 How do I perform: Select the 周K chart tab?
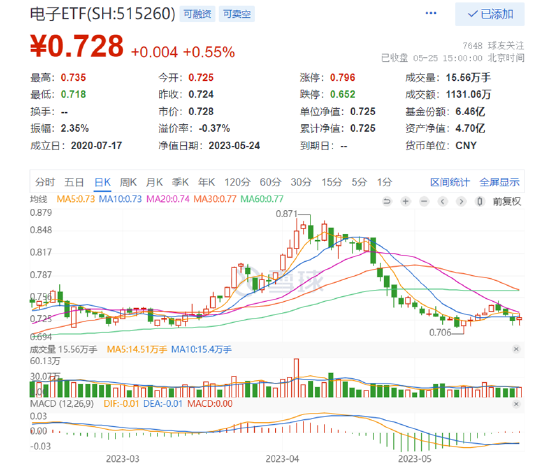pos(128,182)
